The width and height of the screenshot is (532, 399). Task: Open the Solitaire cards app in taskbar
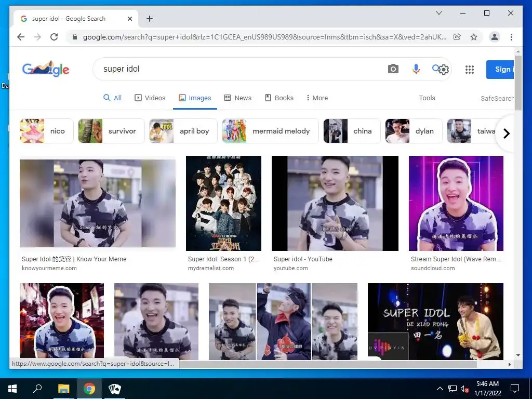[x=114, y=389]
